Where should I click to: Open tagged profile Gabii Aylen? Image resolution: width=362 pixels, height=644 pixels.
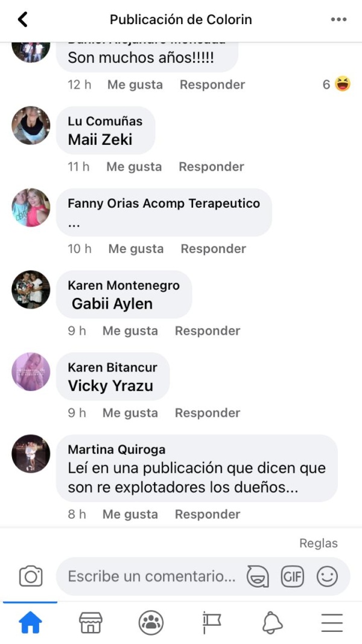[112, 304]
